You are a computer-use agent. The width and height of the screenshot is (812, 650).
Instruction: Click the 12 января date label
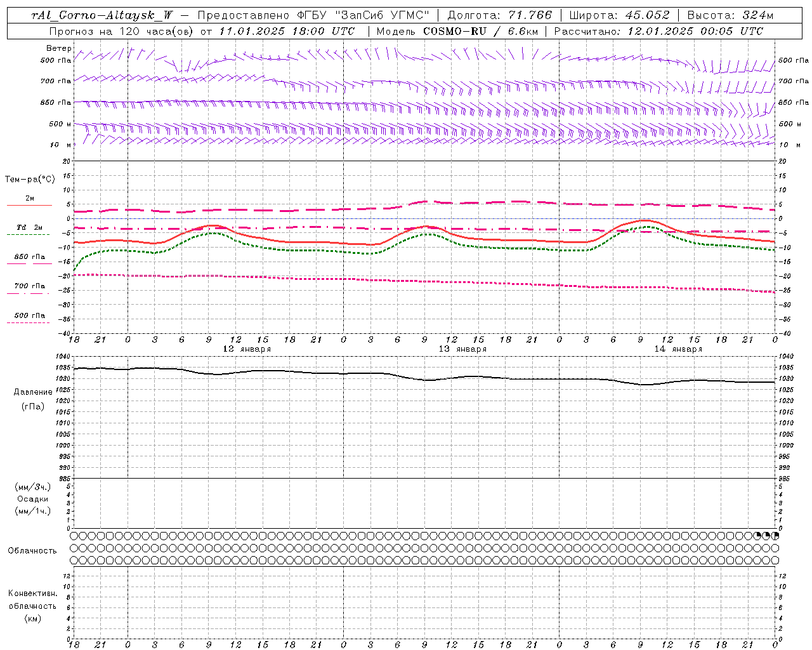pos(247,349)
